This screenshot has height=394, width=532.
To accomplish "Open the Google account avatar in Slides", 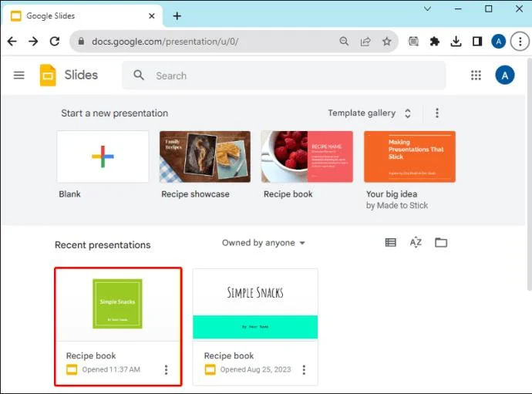I will coord(504,75).
